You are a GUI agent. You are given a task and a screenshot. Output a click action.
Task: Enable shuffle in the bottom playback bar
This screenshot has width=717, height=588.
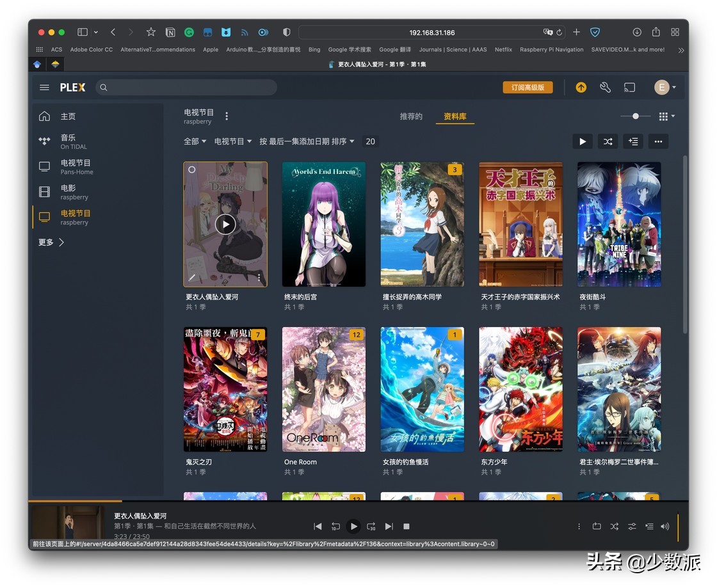pyautogui.click(x=614, y=526)
